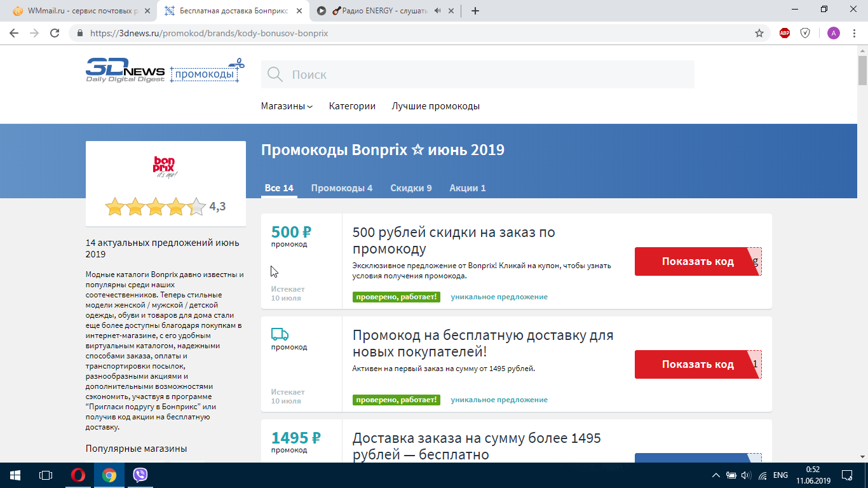Click the Поиск search field
This screenshot has width=868, height=488.
477,74
